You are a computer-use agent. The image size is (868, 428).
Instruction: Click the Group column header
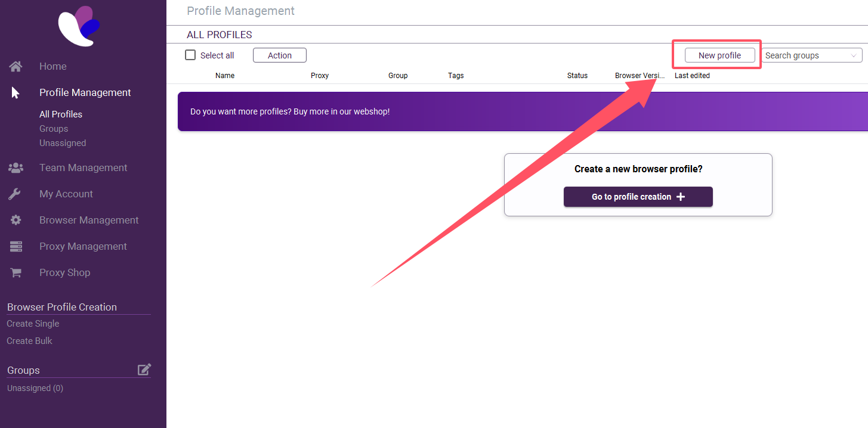(398, 76)
